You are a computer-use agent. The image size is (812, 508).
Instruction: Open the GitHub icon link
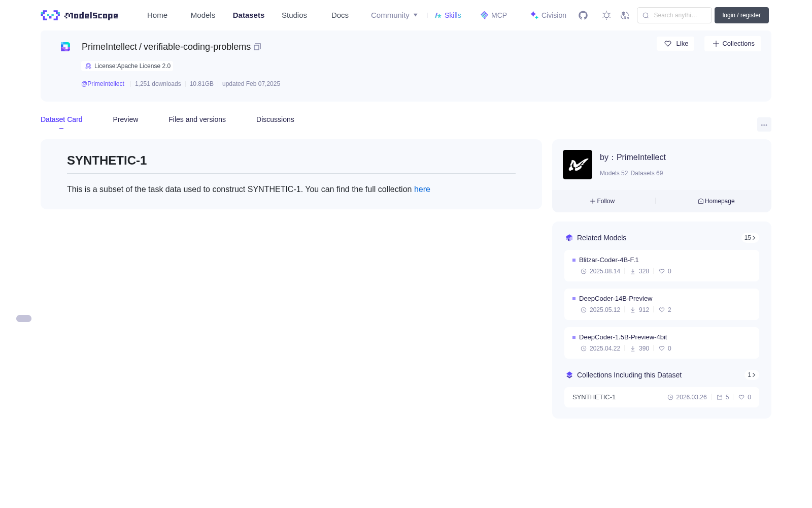(583, 15)
